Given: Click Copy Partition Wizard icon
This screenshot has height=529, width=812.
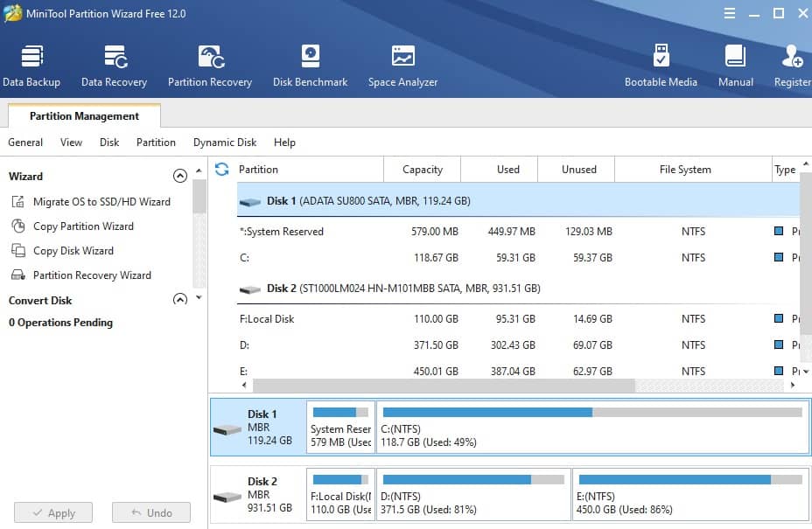Looking at the screenshot, I should point(18,226).
